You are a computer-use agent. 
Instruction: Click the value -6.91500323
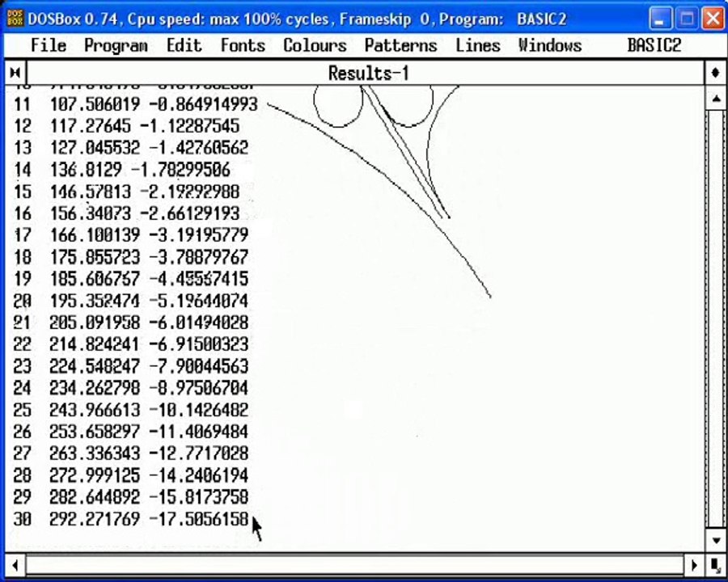199,344
